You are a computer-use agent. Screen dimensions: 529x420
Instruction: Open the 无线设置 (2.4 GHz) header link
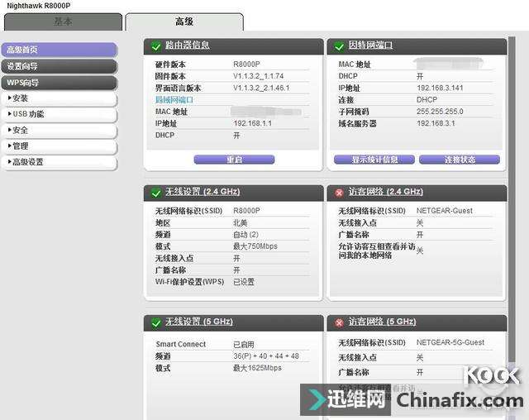[x=203, y=192]
